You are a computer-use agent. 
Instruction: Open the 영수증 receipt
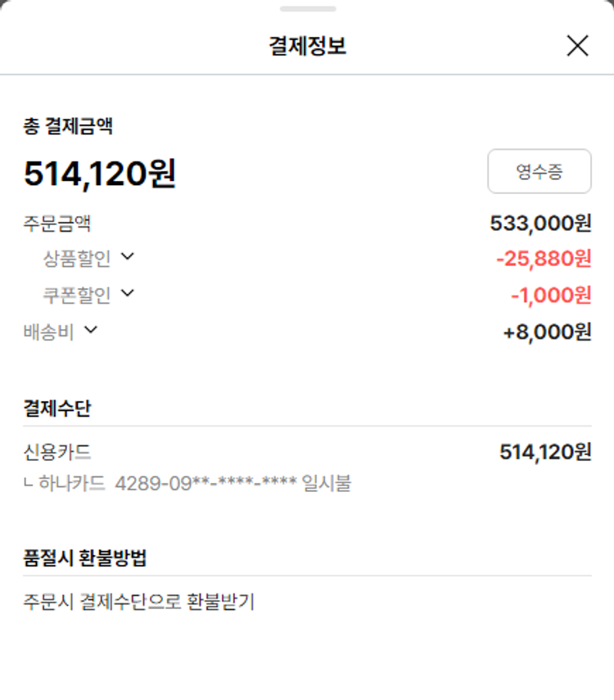point(539,171)
